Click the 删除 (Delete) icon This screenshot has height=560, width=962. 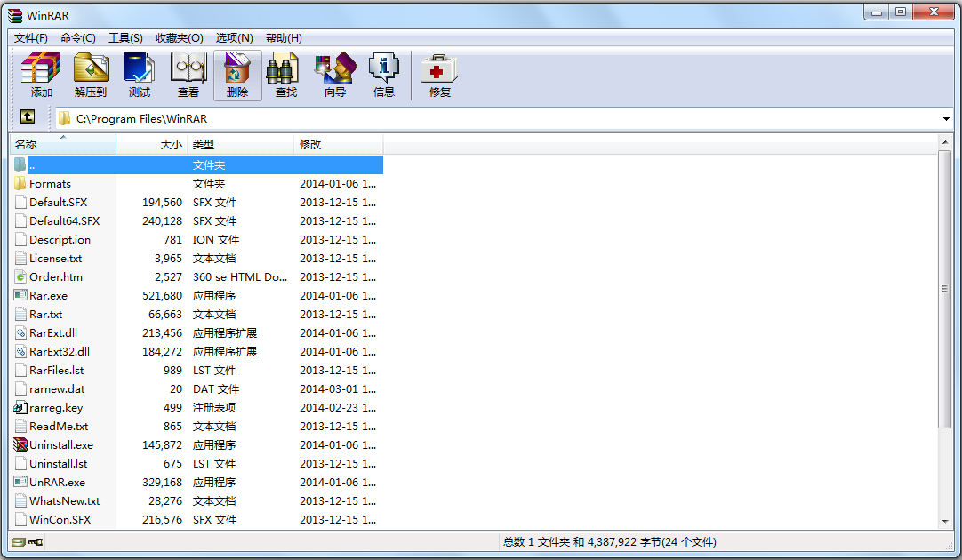pos(236,74)
